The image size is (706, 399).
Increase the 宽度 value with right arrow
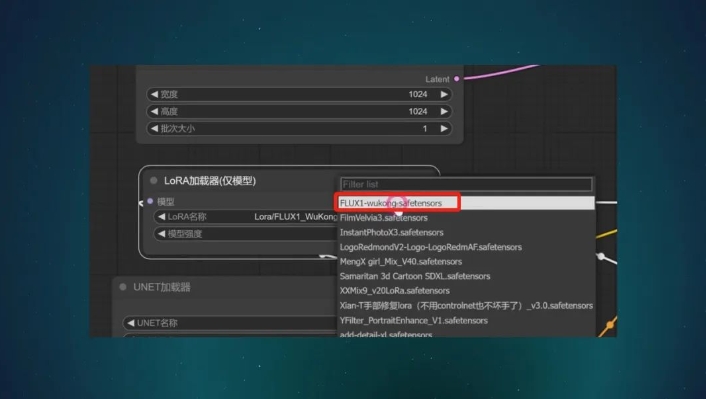(444, 94)
